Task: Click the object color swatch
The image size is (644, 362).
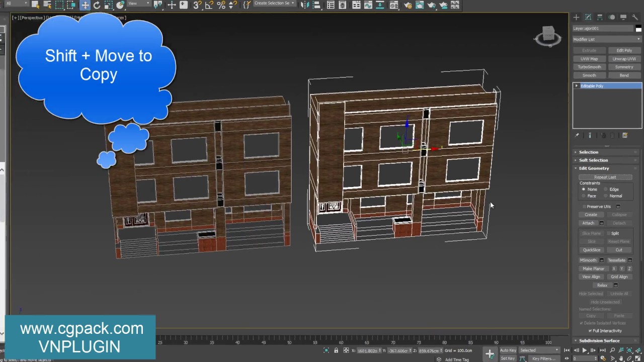Action: tap(638, 28)
